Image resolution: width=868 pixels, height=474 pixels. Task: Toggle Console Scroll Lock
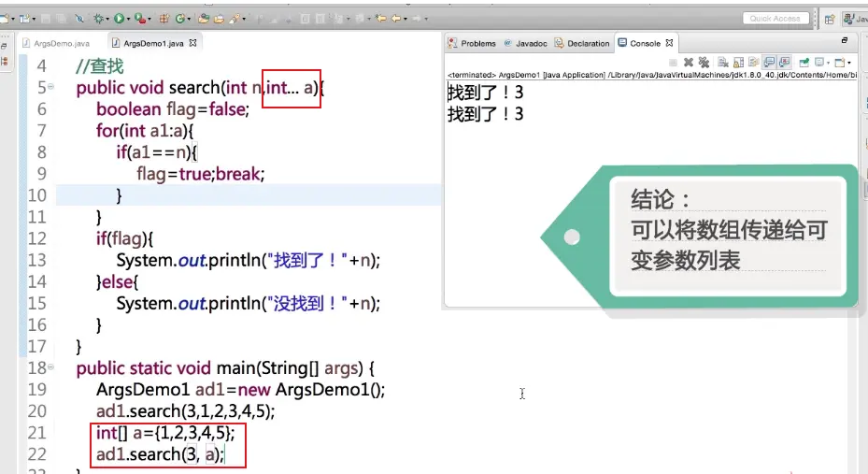738,63
